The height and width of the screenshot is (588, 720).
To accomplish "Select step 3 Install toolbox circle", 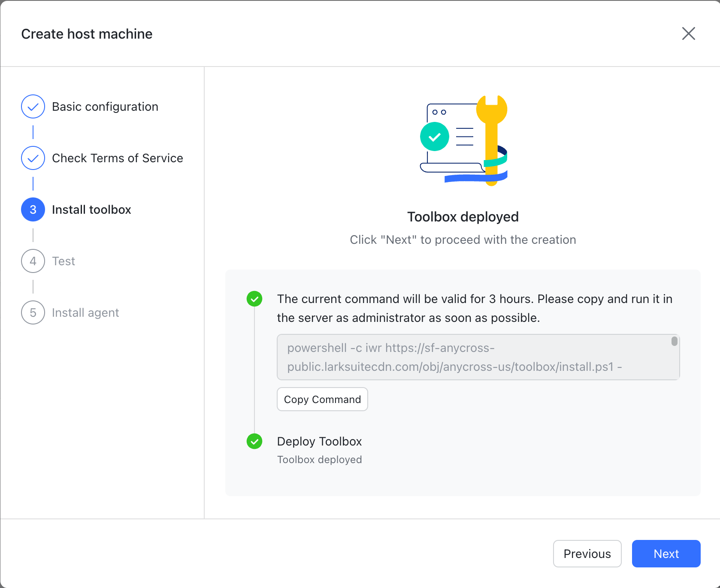I will pyautogui.click(x=33, y=209).
